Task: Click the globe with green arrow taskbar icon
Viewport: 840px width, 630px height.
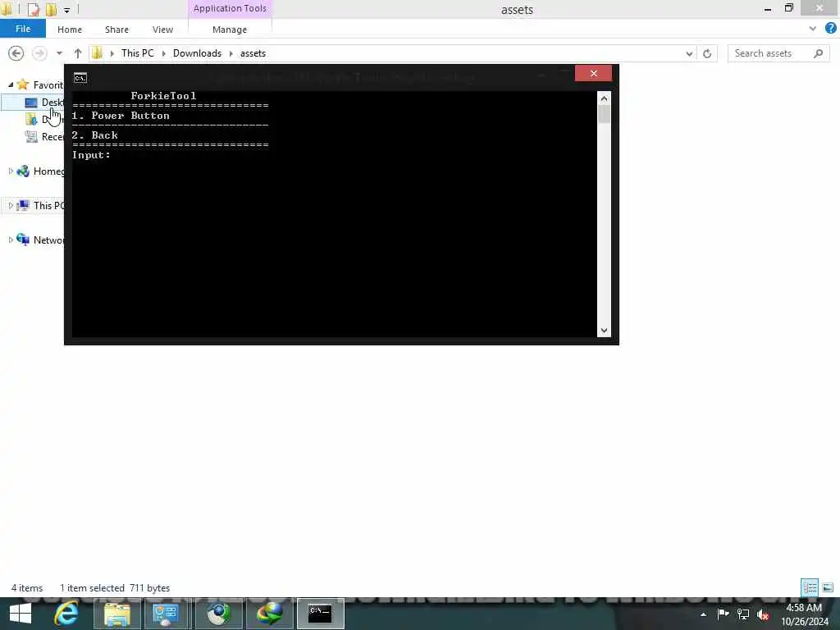Action: (x=218, y=614)
